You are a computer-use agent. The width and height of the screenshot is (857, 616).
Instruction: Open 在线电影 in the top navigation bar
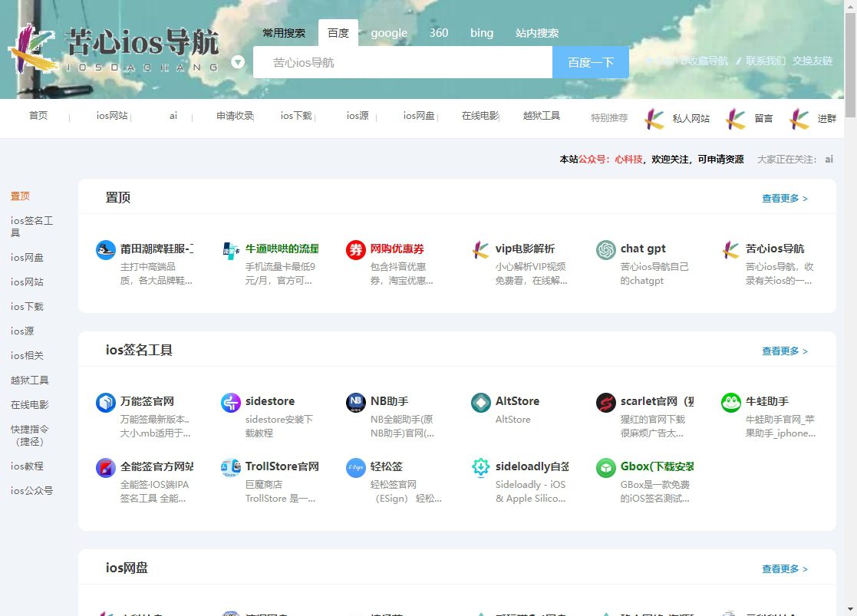(x=480, y=115)
